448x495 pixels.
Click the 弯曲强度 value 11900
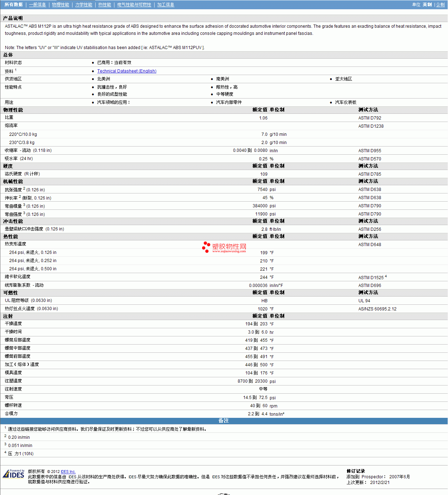tap(261, 214)
